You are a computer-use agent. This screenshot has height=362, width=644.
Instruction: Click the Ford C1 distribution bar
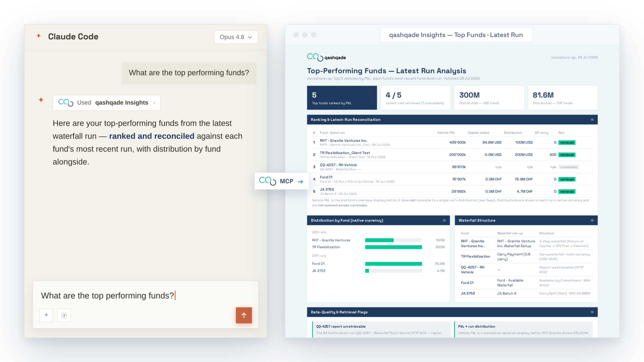click(x=393, y=264)
